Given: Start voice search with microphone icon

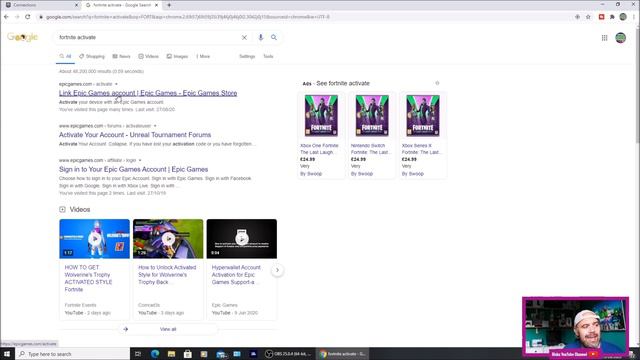Looking at the screenshot, I should coord(260,37).
